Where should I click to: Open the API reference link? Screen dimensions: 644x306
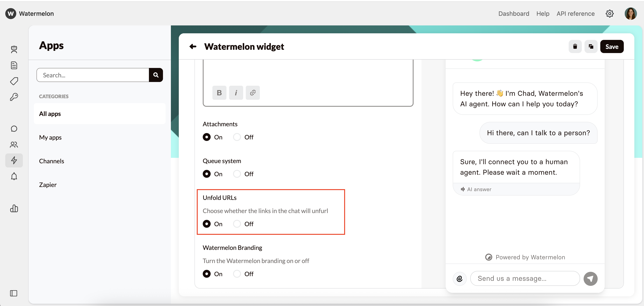(x=575, y=13)
